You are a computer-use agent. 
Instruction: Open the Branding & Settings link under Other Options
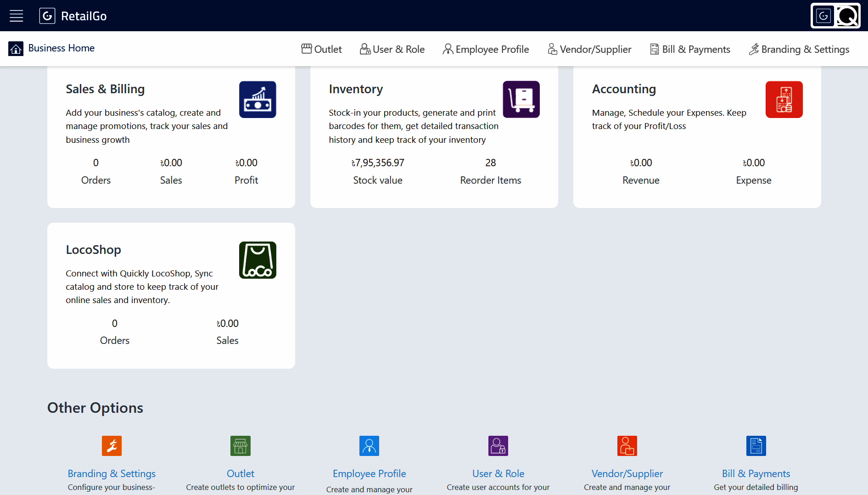[x=112, y=473]
